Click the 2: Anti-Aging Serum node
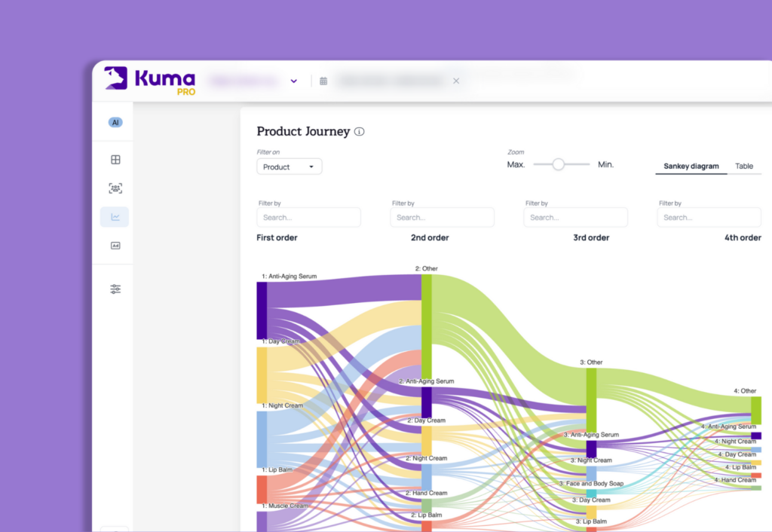This screenshot has height=532, width=772. 427,402
